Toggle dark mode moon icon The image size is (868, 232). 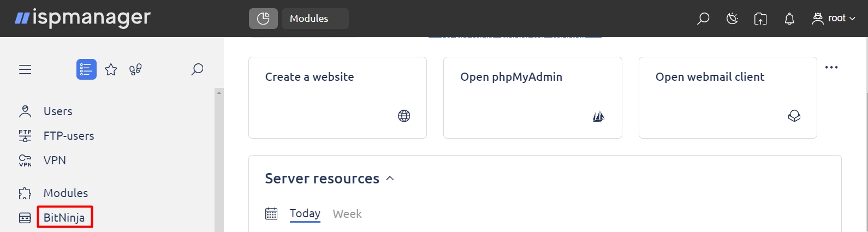point(732,19)
